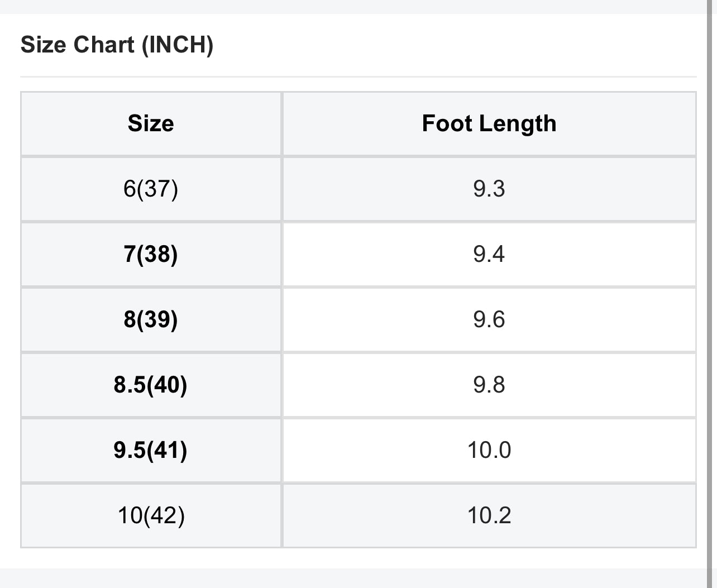Image resolution: width=717 pixels, height=588 pixels.
Task: Click the Size Chart (INCH) heading
Action: [117, 45]
